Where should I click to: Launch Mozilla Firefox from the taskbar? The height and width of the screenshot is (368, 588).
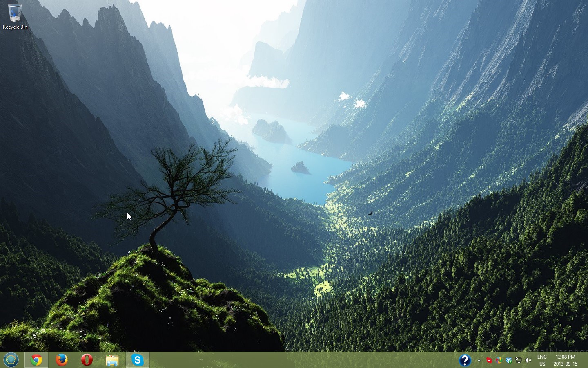62,360
